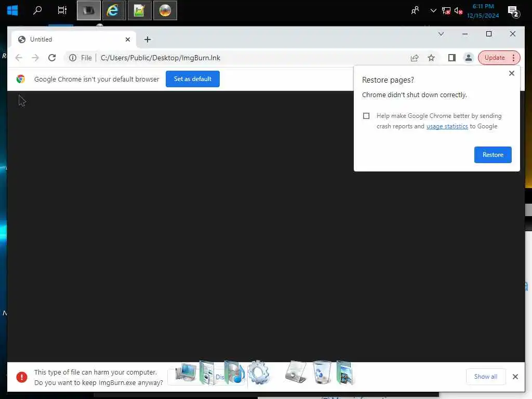Click the settings gear dock icon
The image size is (532, 399).
(259, 373)
